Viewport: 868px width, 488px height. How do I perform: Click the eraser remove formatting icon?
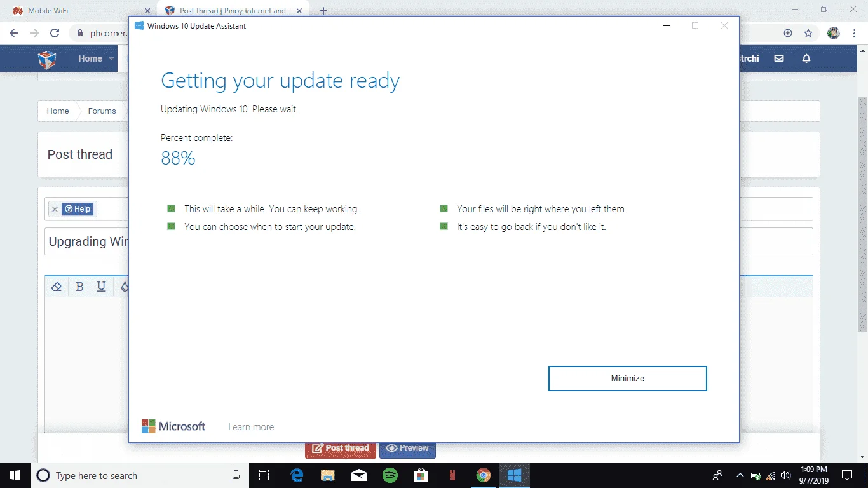pyautogui.click(x=56, y=287)
